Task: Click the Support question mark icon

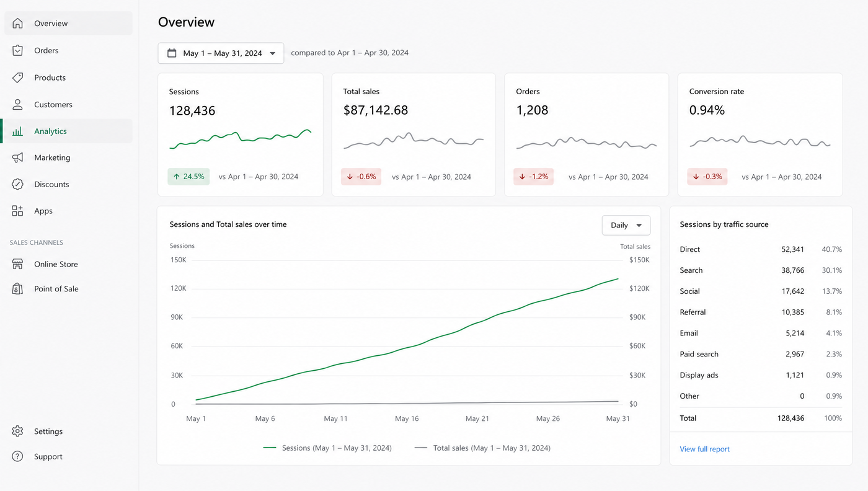Action: 17,457
